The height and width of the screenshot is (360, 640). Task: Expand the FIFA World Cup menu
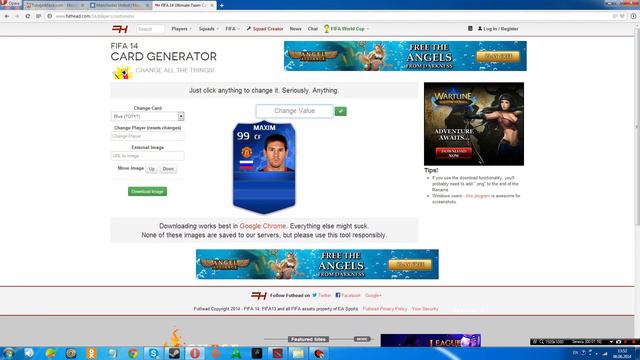click(x=347, y=29)
